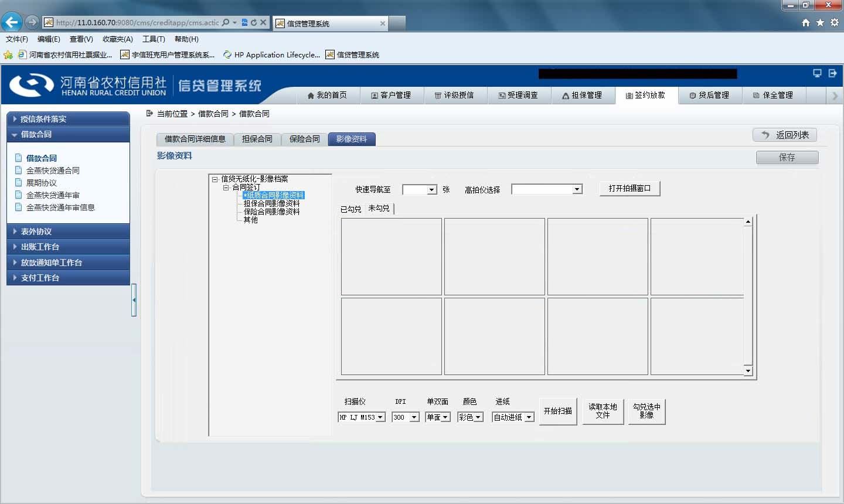Viewport: 844px width, 504px height.
Task: Open the browser tools gear icon
Action: 834,22
